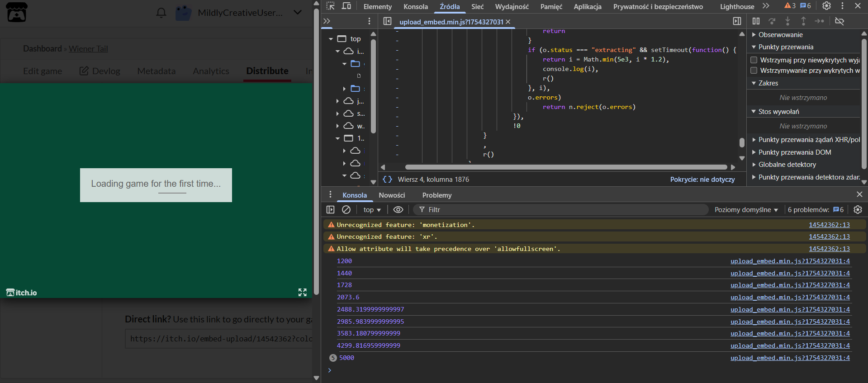
Task: Open the Poziomy domyślne log levels dropdown
Action: tap(746, 210)
